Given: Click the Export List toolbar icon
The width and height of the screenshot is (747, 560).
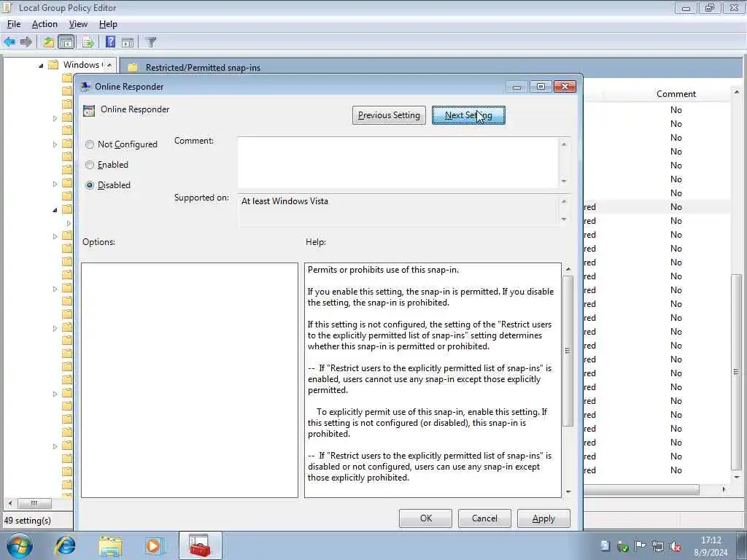Looking at the screenshot, I should (88, 42).
